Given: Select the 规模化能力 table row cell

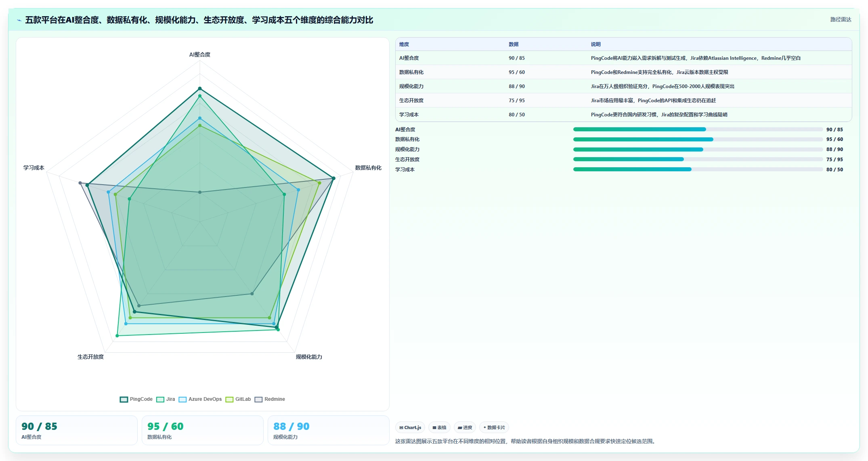Looking at the screenshot, I should click(411, 86).
